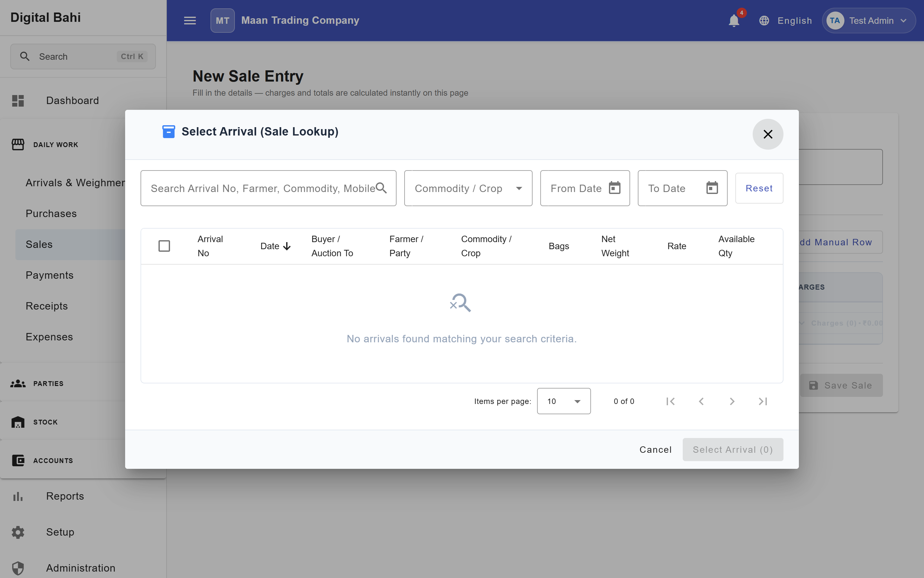Click the search magnifier in arrival field
The image size is (924, 578).
coord(381,188)
